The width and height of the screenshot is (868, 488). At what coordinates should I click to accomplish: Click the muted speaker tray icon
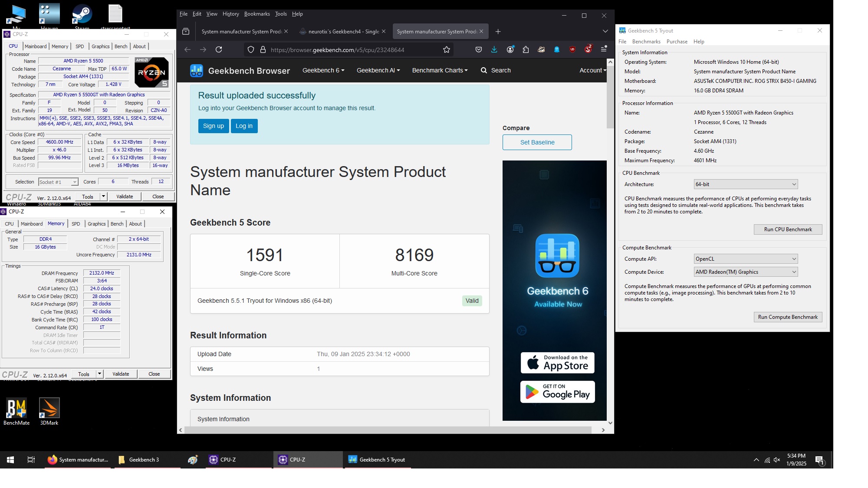[x=777, y=460]
